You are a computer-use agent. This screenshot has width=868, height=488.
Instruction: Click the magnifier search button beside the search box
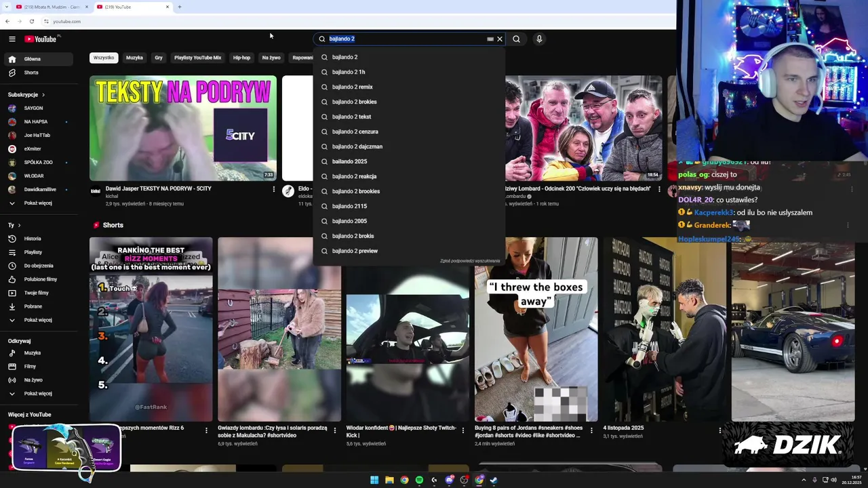pyautogui.click(x=516, y=39)
